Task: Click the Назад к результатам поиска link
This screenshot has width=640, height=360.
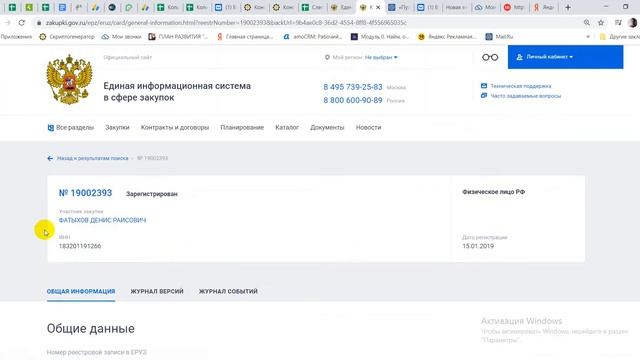Action: click(x=93, y=158)
